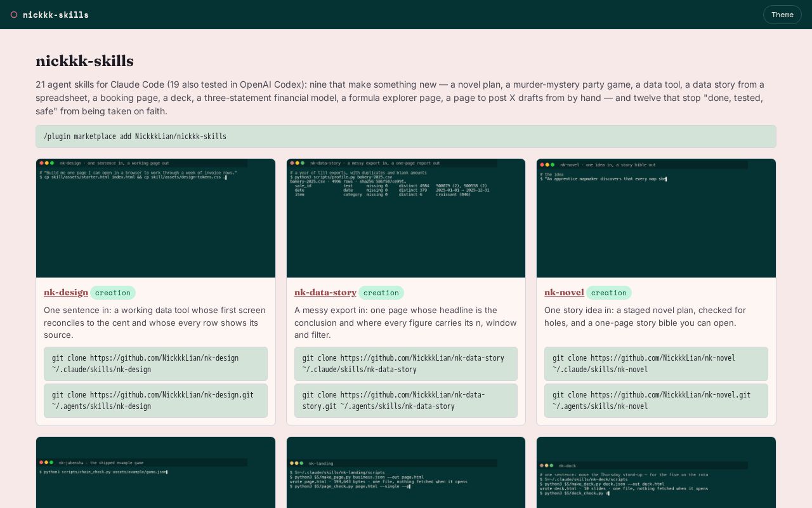Viewport: 812px width, 508px height.
Task: Click the nk-novel terminal preview thumbnail
Action: (656, 218)
